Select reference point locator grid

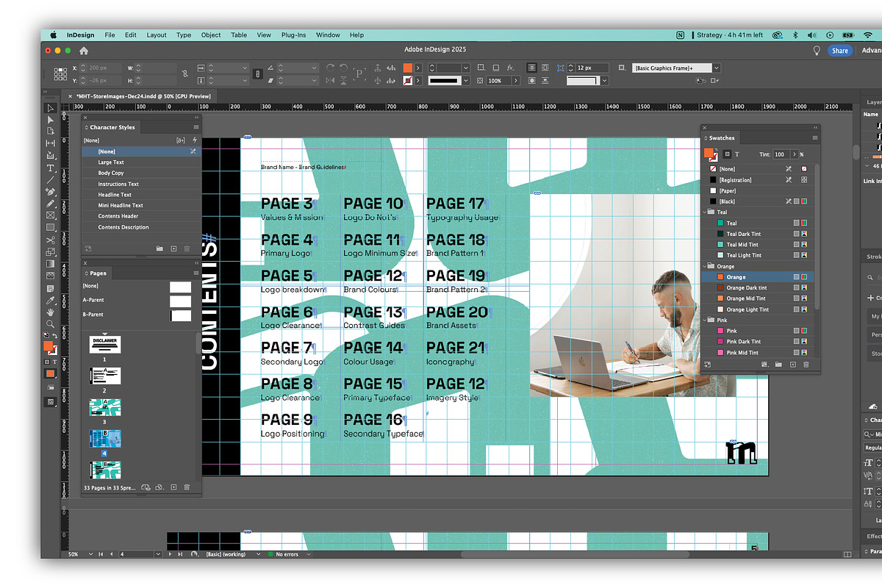pos(60,73)
